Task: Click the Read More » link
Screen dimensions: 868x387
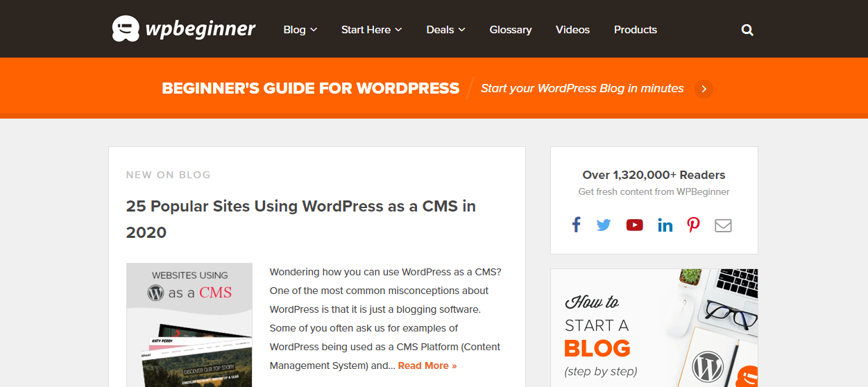Action: (x=427, y=365)
